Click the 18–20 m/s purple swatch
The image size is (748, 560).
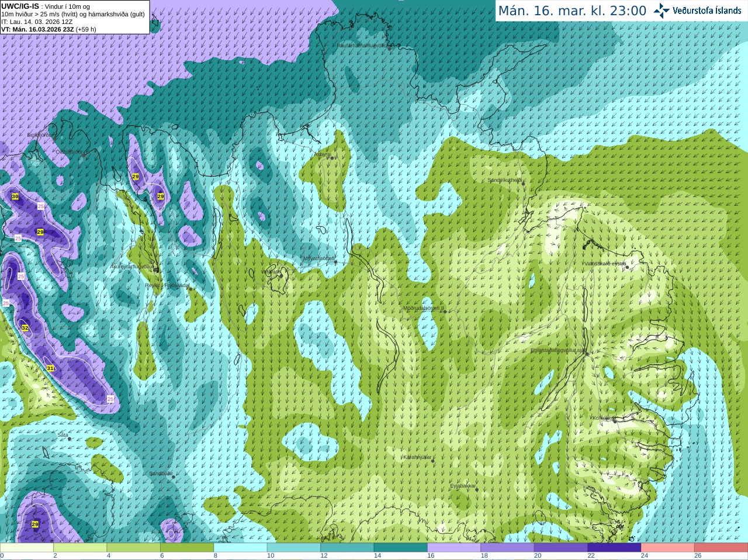click(507, 548)
